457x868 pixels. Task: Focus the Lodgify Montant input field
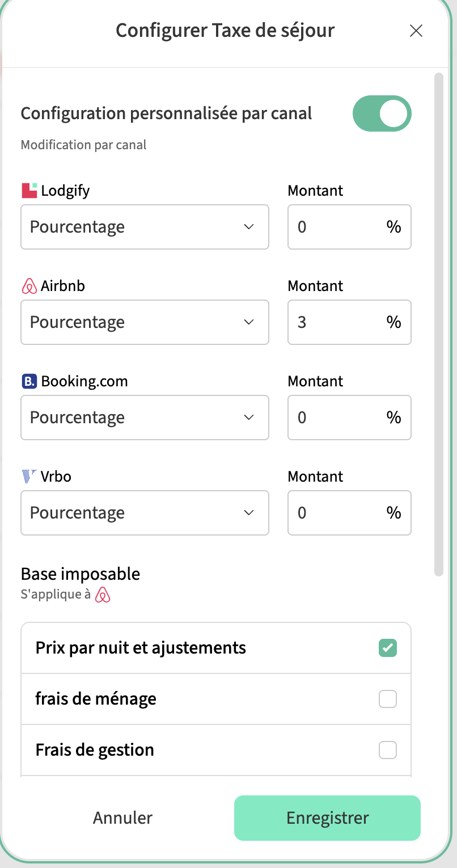pyautogui.click(x=337, y=227)
